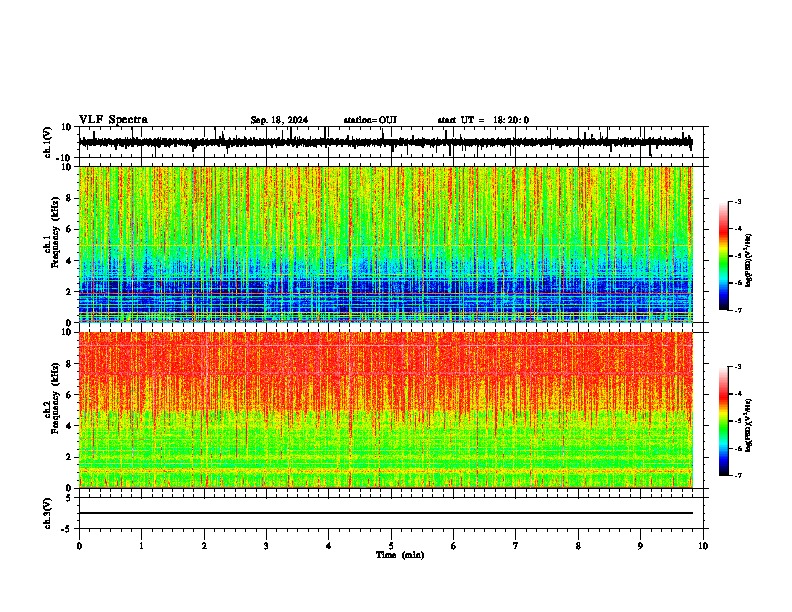Click the log(PSD) unit label beside ch.2 color bar

[749, 425]
